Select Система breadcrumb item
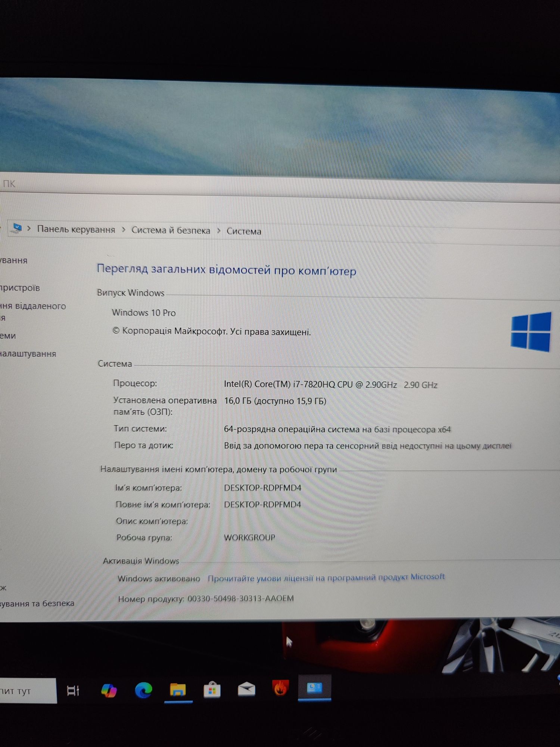The width and height of the screenshot is (560, 747). 244,232
